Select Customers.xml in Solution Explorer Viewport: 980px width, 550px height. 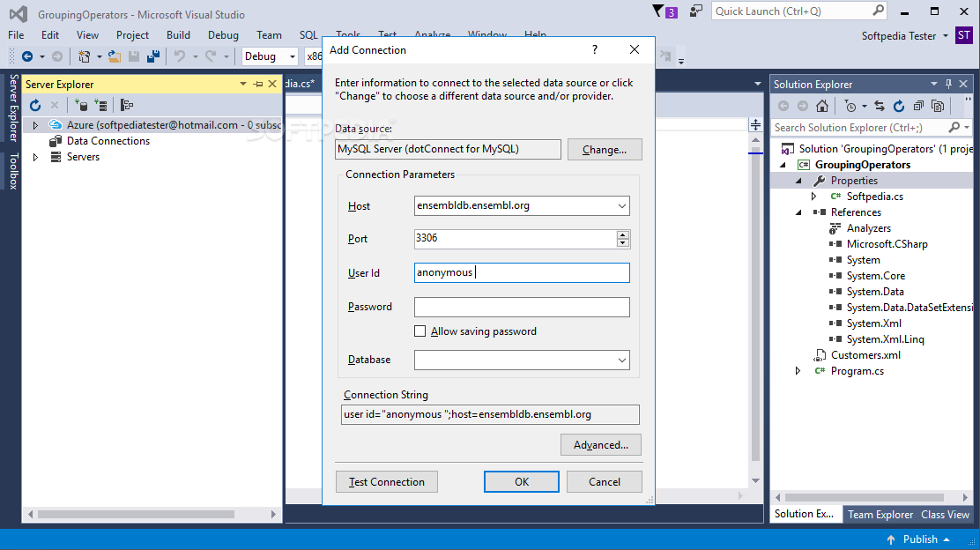tap(865, 355)
